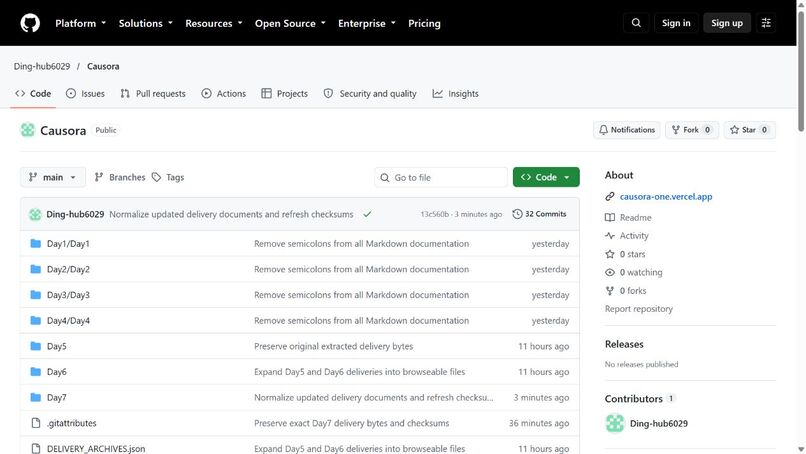This screenshot has width=806, height=454.
Task: Click the latest commit message 'Normalize updated delivery documents'
Action: [231, 214]
